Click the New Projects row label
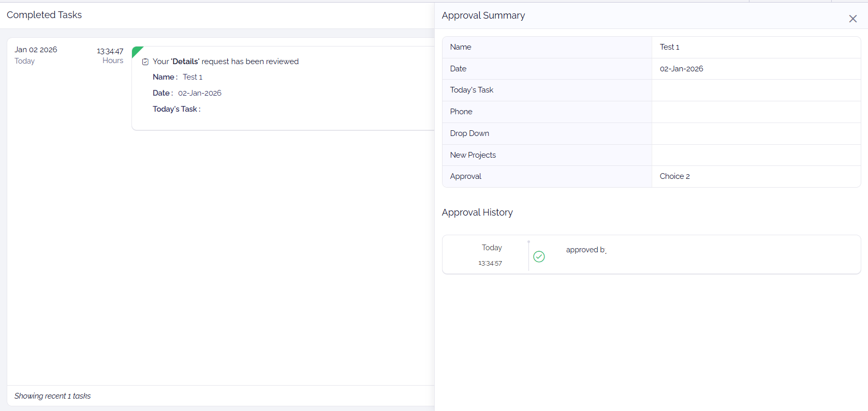 (x=473, y=155)
